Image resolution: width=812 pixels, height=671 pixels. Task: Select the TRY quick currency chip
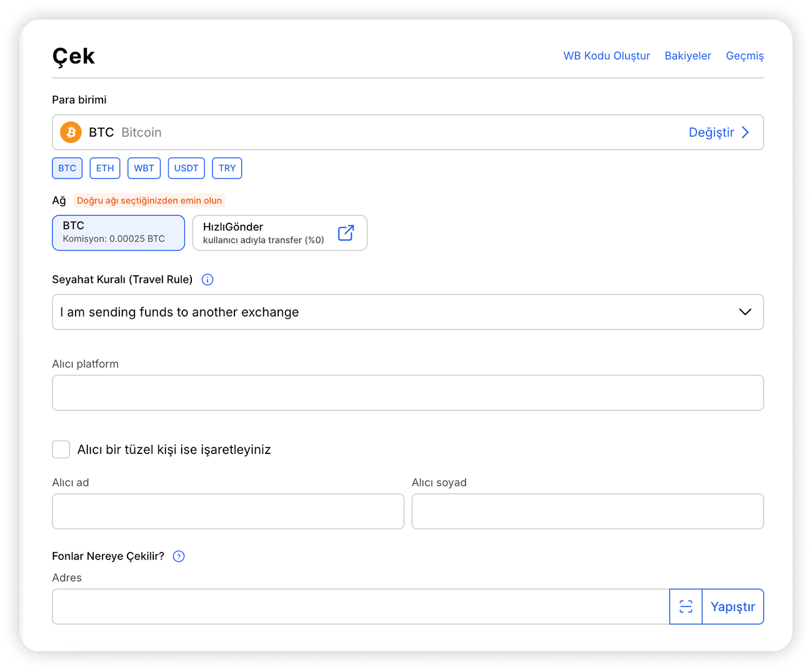[227, 168]
